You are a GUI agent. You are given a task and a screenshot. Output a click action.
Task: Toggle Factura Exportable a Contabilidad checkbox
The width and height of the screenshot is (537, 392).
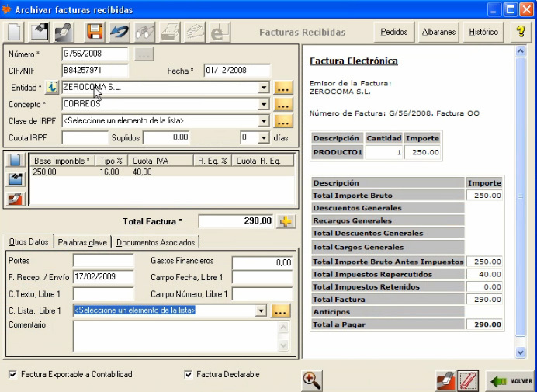click(12, 374)
